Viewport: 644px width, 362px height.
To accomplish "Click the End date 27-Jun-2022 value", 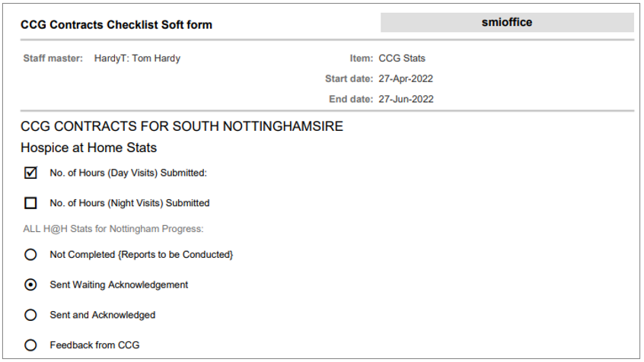I will [x=406, y=99].
